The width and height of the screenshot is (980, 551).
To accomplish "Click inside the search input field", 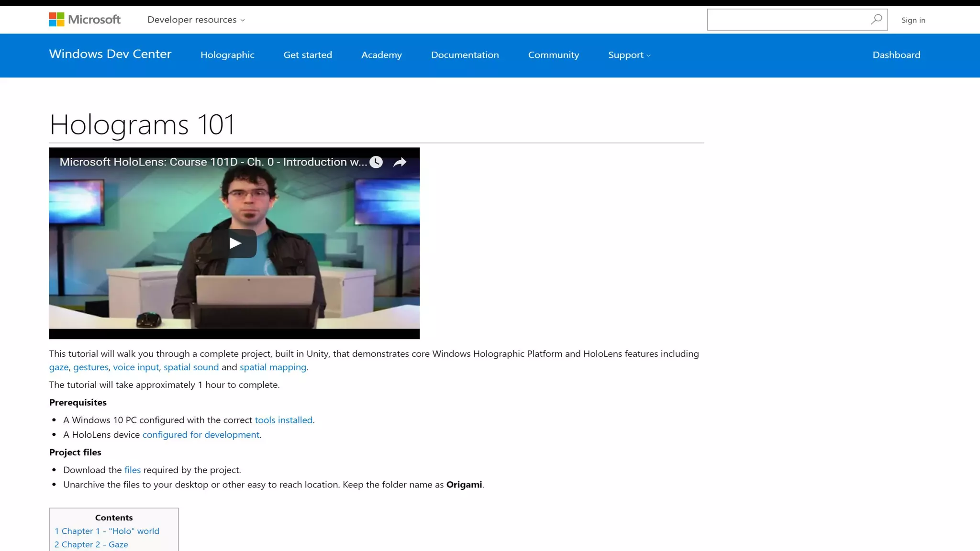I will pyautogui.click(x=787, y=20).
